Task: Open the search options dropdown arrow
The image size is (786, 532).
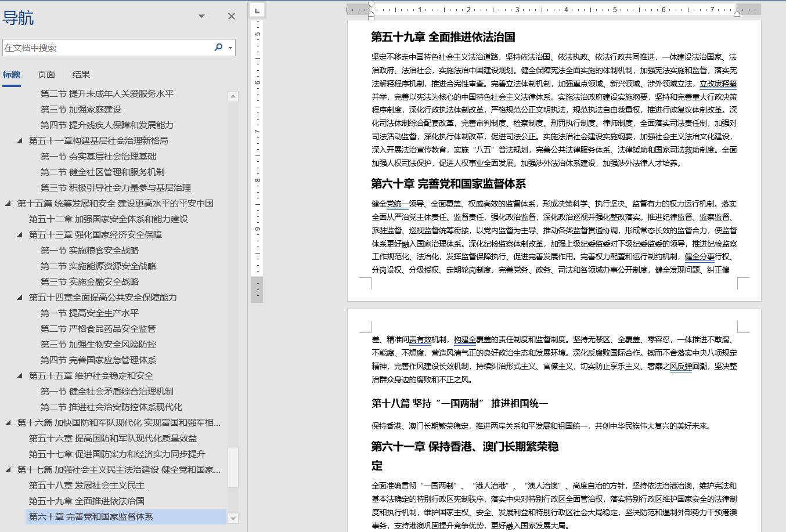Action: coord(230,48)
